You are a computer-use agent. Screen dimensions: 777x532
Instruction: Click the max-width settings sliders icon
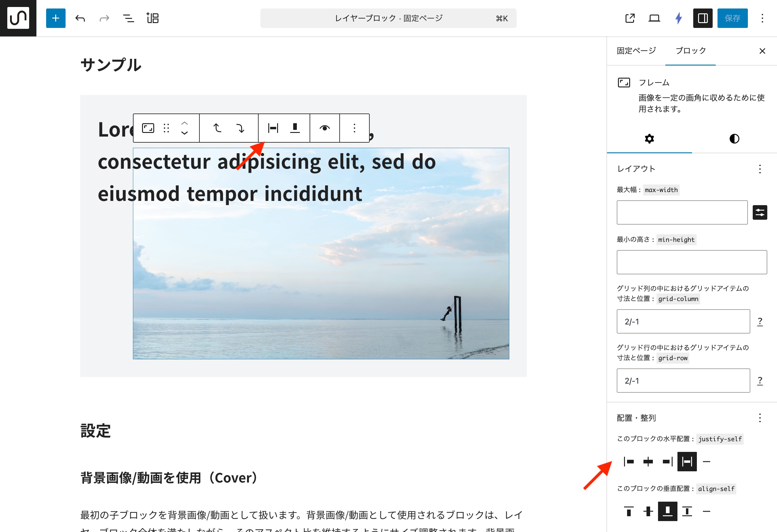pyautogui.click(x=760, y=212)
